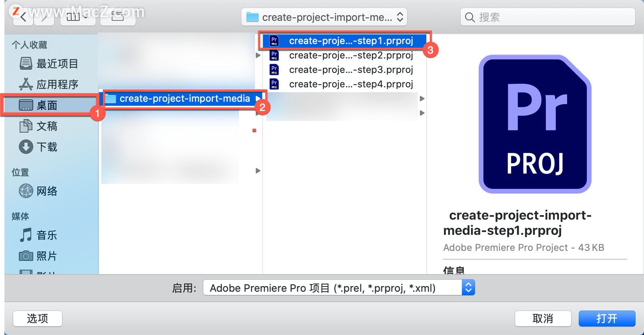
Task: Select create-proje...-step3.prproj file
Action: tap(344, 70)
